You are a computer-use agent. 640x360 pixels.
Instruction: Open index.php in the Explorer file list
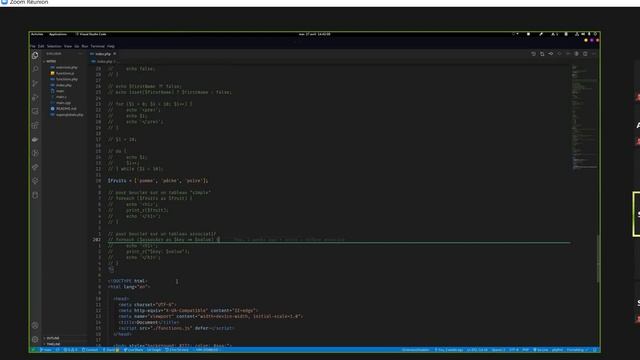pyautogui.click(x=63, y=85)
